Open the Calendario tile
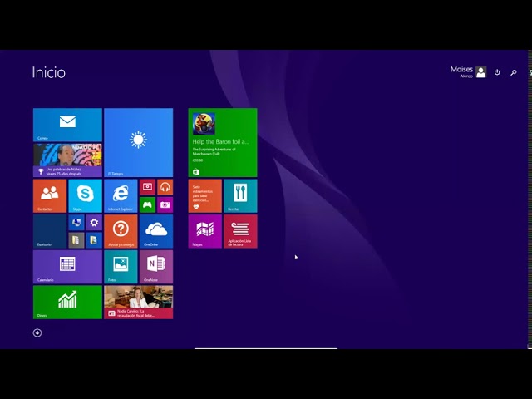 (x=67, y=267)
